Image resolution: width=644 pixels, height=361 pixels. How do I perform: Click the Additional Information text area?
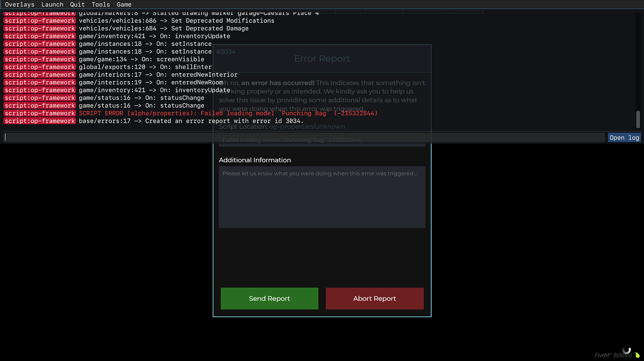point(322,197)
